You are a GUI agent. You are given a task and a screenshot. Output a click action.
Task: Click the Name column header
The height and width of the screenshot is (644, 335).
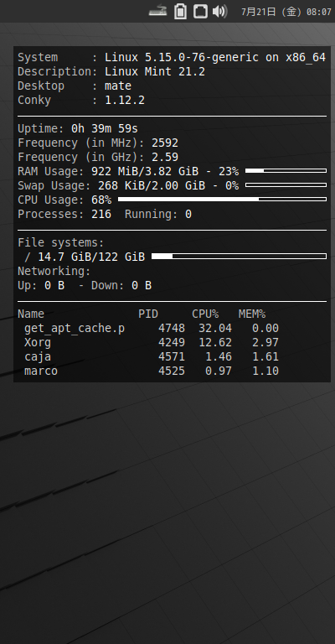[31, 314]
